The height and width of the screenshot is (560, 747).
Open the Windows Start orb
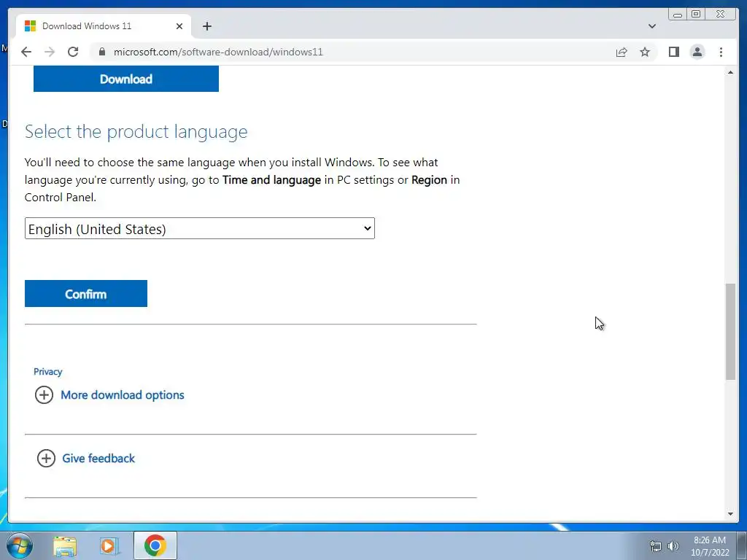click(19, 545)
